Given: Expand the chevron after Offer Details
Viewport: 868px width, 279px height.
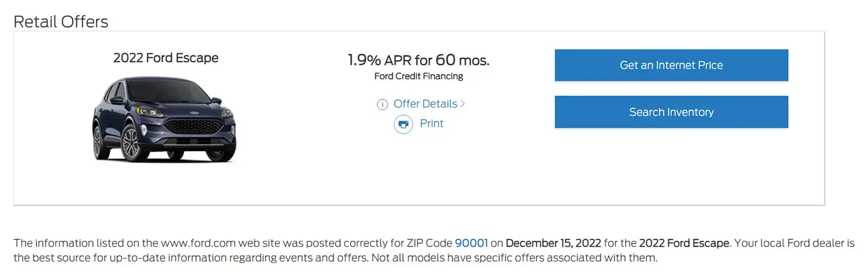Looking at the screenshot, I should (x=463, y=104).
